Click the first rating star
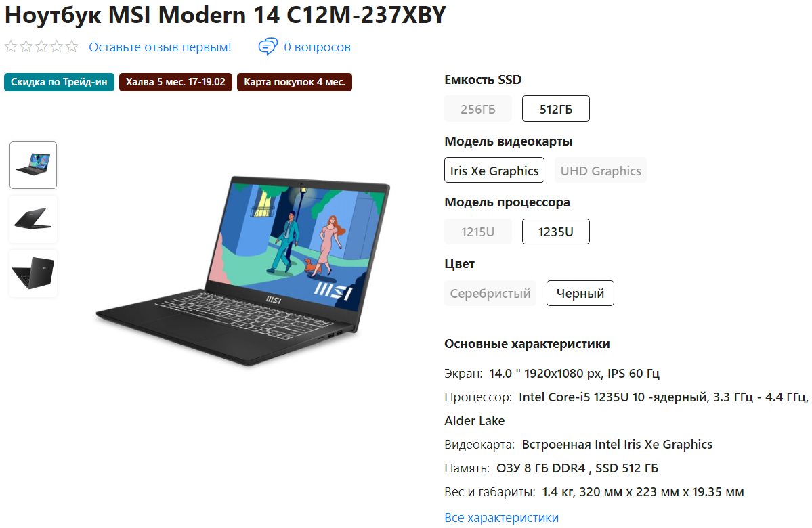Image resolution: width=812 pixels, height=528 pixels. 11,47
